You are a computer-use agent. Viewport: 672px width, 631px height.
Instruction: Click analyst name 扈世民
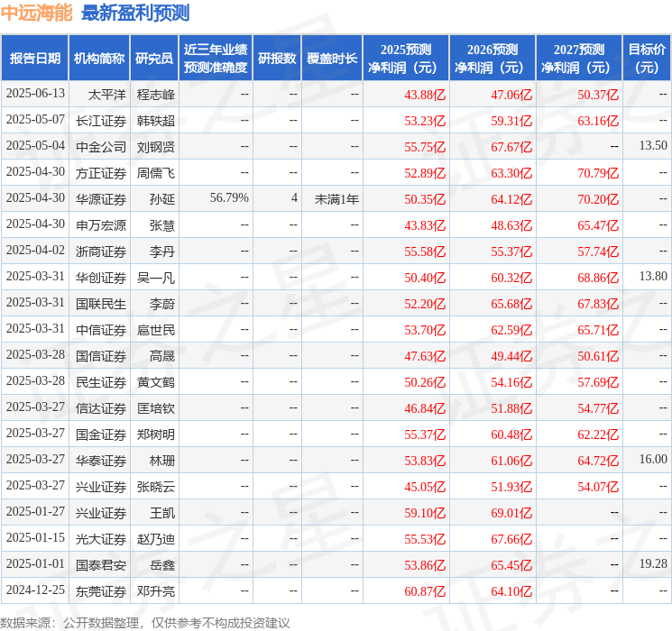point(155,330)
